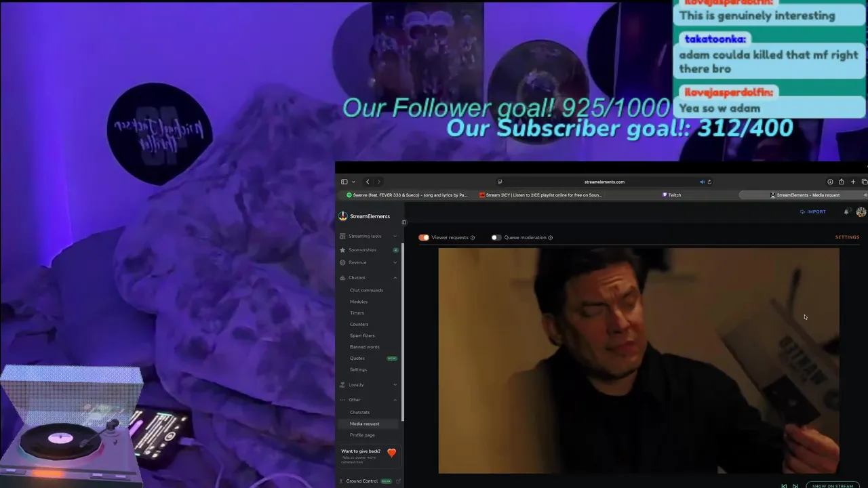Collapse the Other section
The height and width of the screenshot is (488, 868).
pos(369,399)
